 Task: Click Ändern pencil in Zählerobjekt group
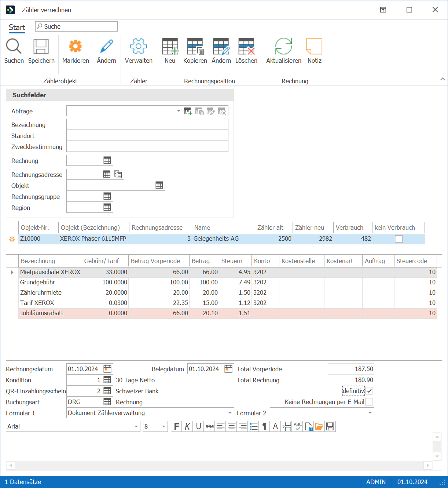pos(106,47)
